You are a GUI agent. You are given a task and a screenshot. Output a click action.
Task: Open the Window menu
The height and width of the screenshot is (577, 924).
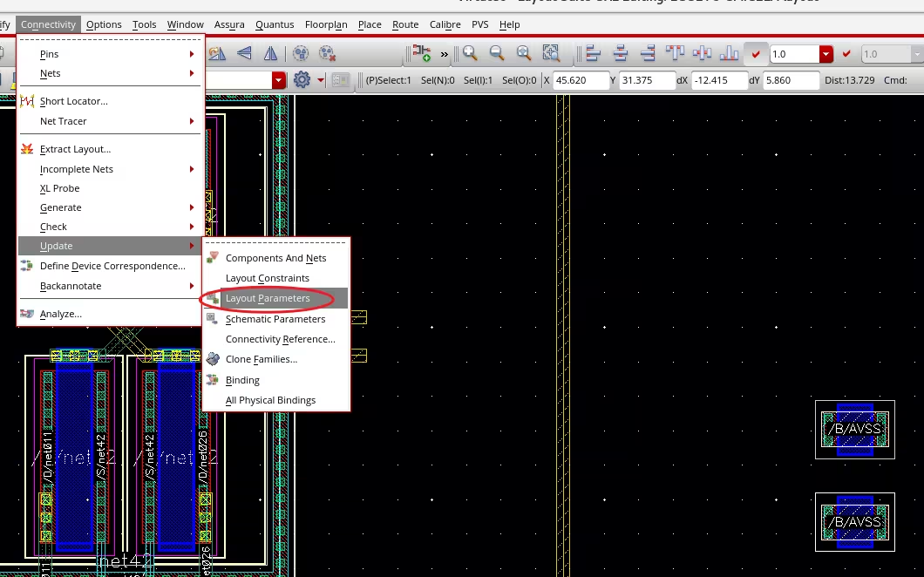[185, 24]
